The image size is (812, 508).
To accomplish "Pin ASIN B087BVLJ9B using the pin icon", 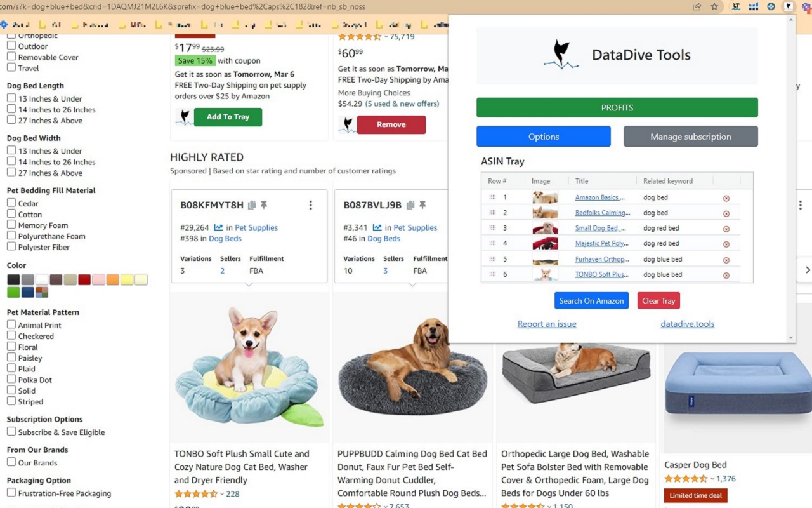I will click(x=422, y=205).
